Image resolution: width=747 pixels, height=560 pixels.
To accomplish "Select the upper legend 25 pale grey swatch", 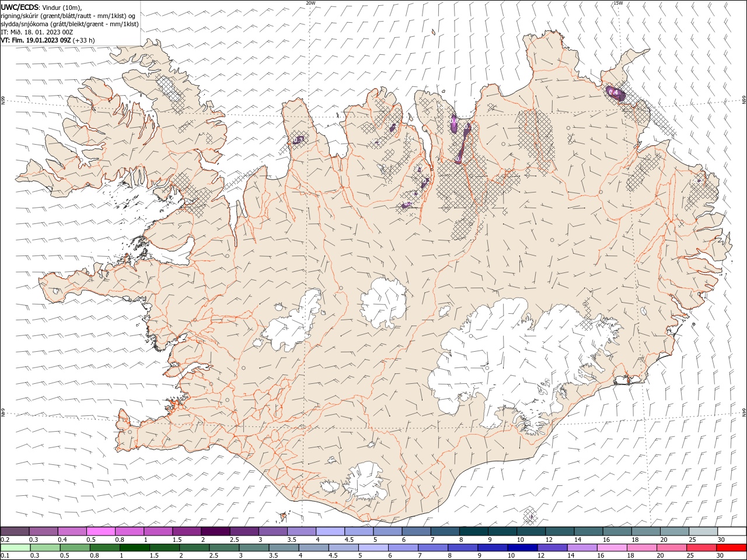I will click(x=703, y=531).
